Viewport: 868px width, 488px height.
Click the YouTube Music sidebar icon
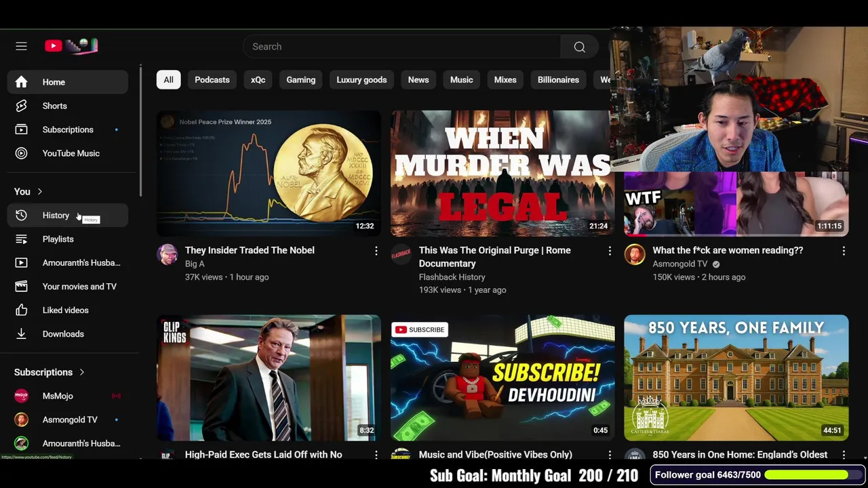pos(21,153)
